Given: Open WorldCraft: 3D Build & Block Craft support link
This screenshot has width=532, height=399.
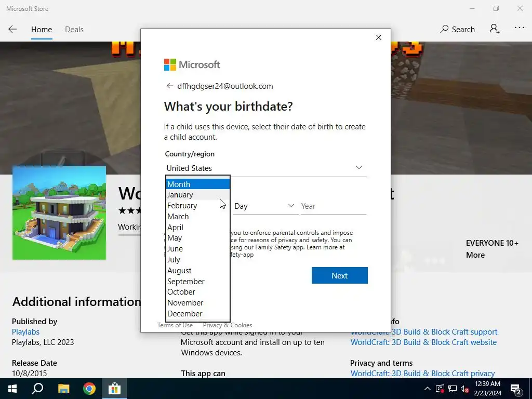Looking at the screenshot, I should tap(424, 332).
